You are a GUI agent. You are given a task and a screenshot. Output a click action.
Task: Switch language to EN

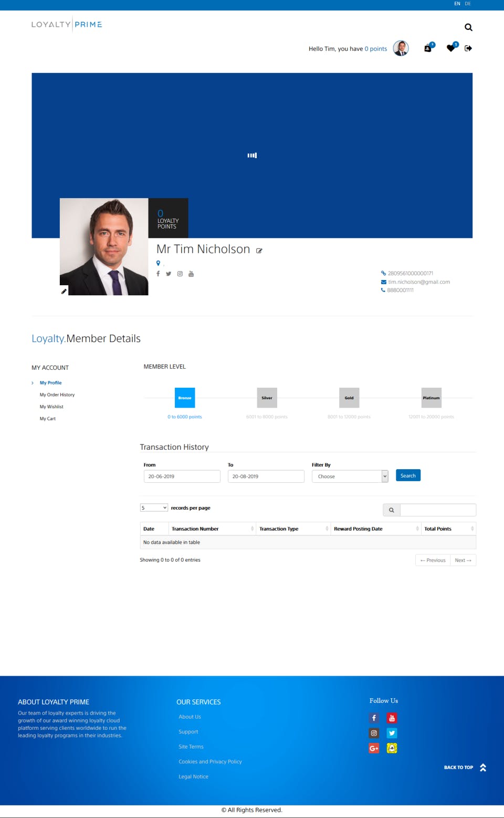click(457, 4)
